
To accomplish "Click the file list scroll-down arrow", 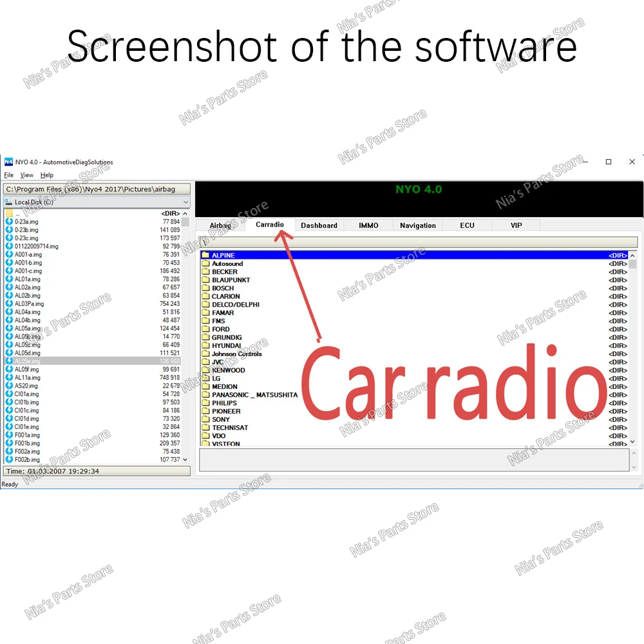I will tap(185, 460).
